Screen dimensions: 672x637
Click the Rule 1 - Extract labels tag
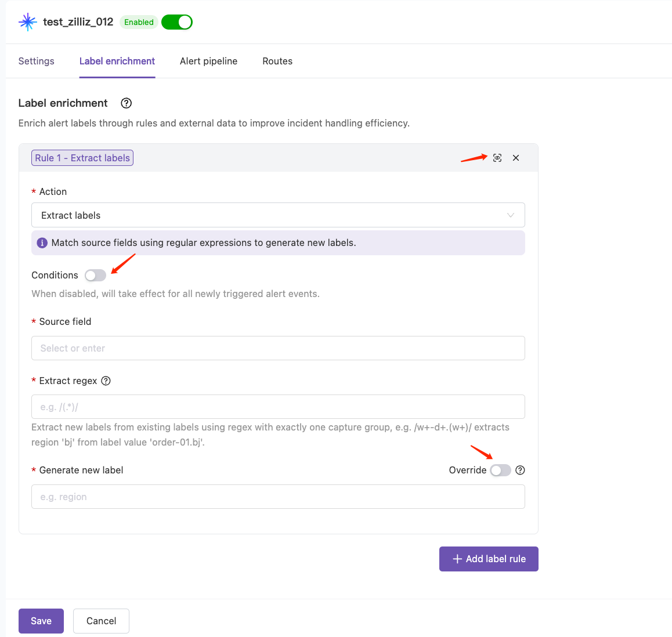82,158
